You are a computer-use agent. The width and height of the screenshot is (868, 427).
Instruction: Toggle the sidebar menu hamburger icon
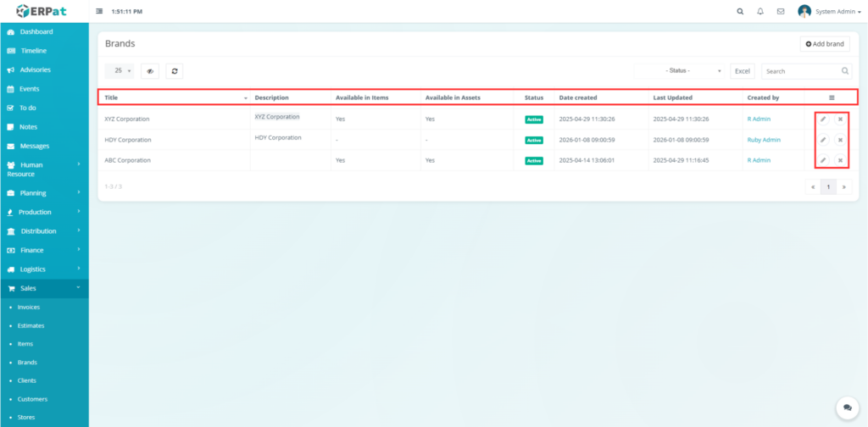pos(100,12)
